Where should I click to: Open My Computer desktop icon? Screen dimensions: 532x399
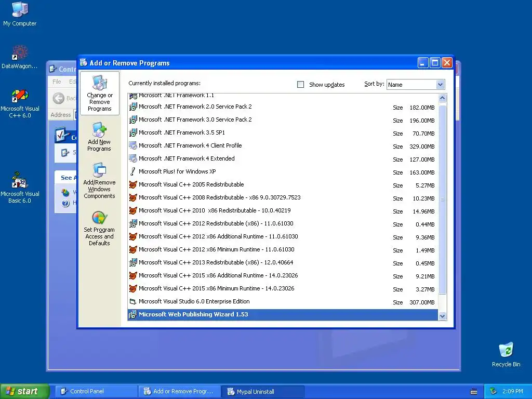[x=20, y=9]
